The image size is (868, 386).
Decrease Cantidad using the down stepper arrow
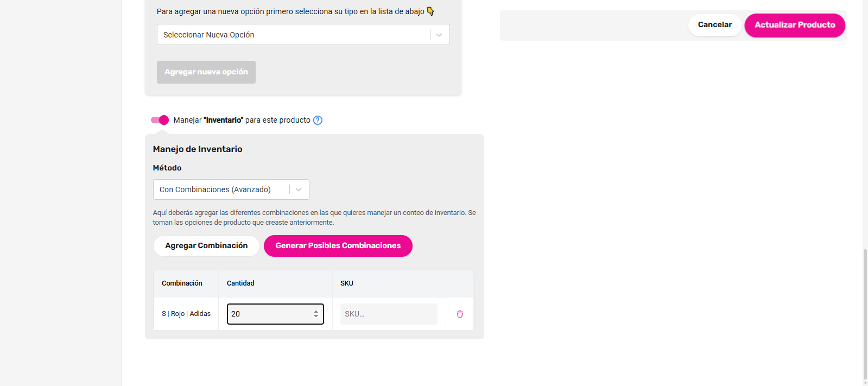pyautogui.click(x=315, y=317)
